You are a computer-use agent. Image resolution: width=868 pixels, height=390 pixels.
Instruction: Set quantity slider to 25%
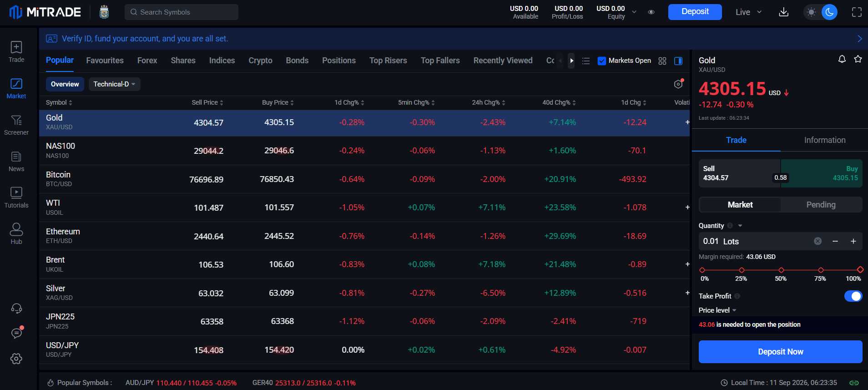[742, 270]
